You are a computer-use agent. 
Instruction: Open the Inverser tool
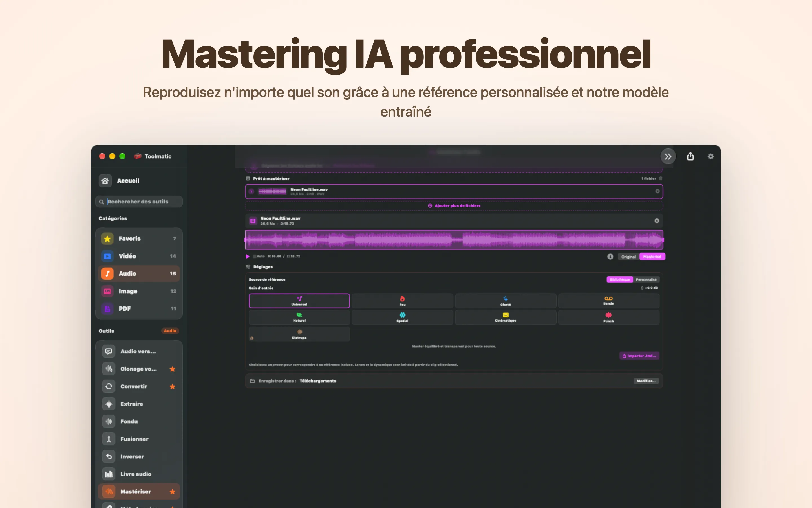coord(139,456)
